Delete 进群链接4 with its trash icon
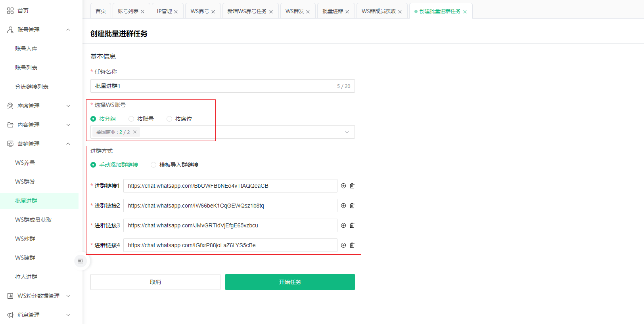Screen dimensions: 644x324 click(x=352, y=245)
